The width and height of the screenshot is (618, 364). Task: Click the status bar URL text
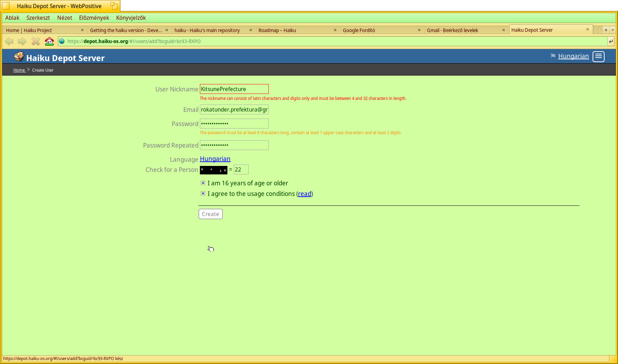tap(63, 358)
